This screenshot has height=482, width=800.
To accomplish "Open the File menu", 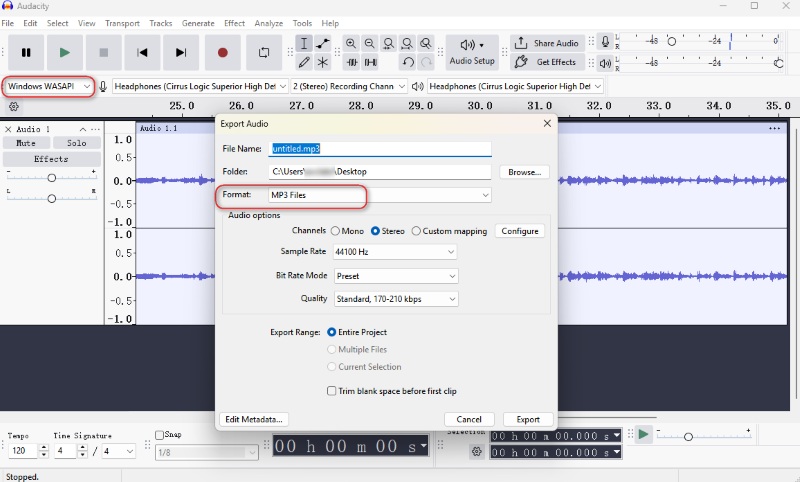I will point(8,23).
